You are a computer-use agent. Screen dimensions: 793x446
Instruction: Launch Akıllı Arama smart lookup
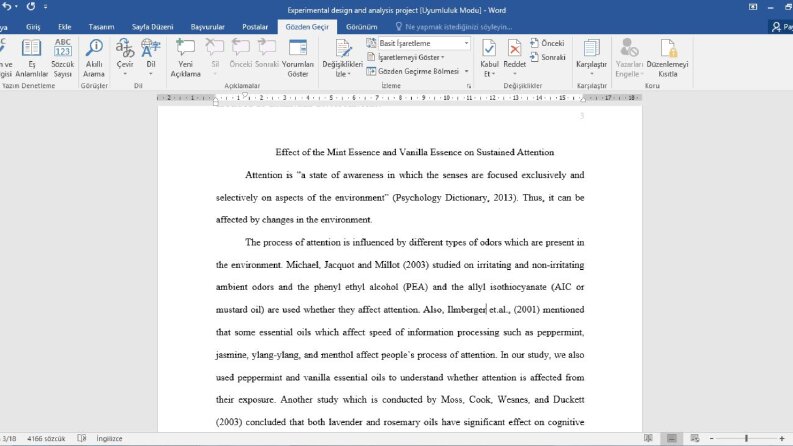click(x=94, y=58)
